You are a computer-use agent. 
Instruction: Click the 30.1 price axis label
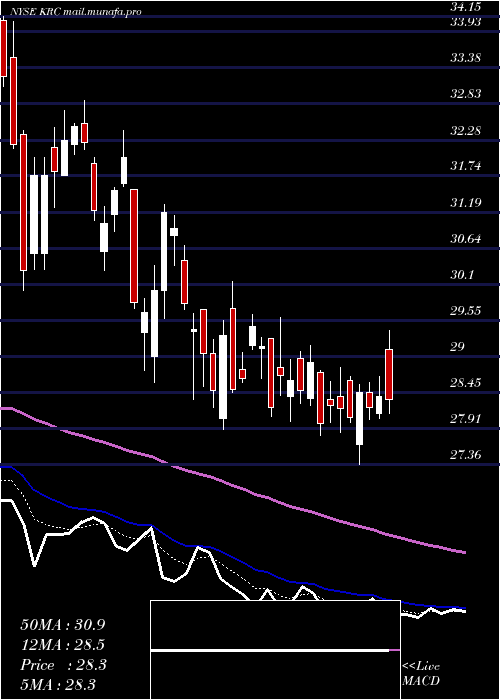(462, 275)
